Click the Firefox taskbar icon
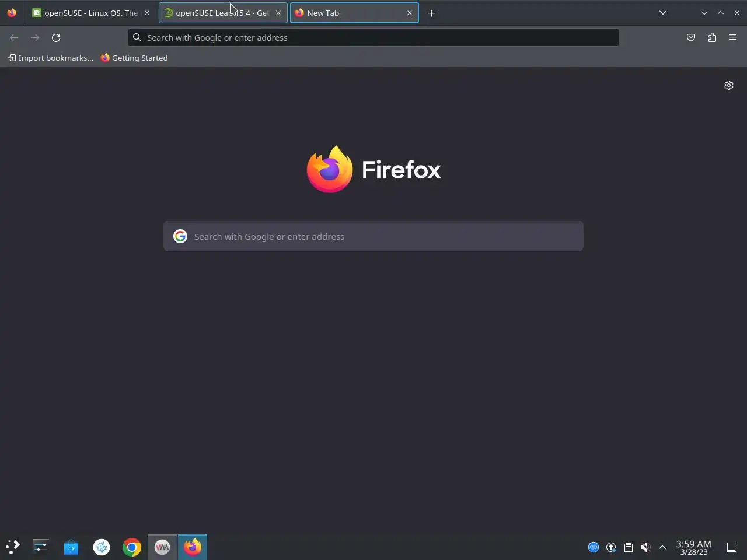Screen dimensions: 747x560 coord(193,547)
